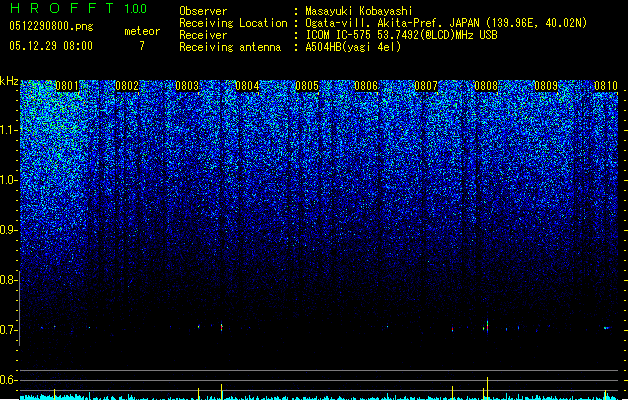Select the Ogata-vill. Akita-Pref. JAPAN location text

(446, 23)
